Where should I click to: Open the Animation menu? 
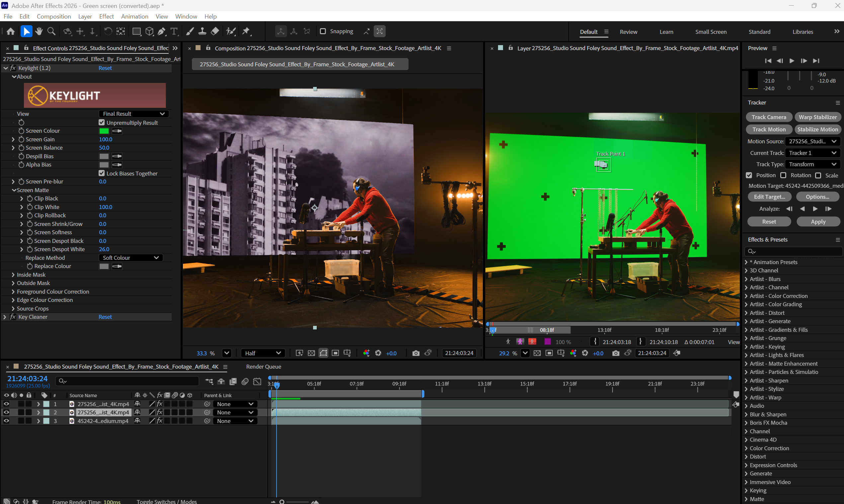tap(134, 16)
